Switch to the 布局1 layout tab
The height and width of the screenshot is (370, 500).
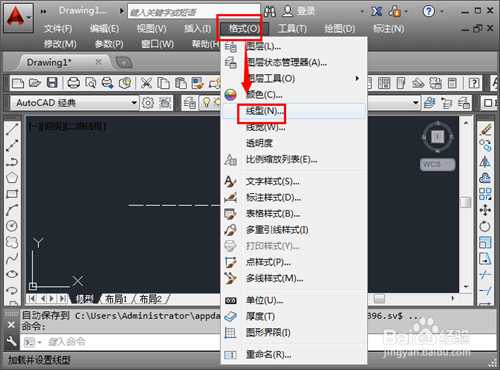[x=116, y=299]
